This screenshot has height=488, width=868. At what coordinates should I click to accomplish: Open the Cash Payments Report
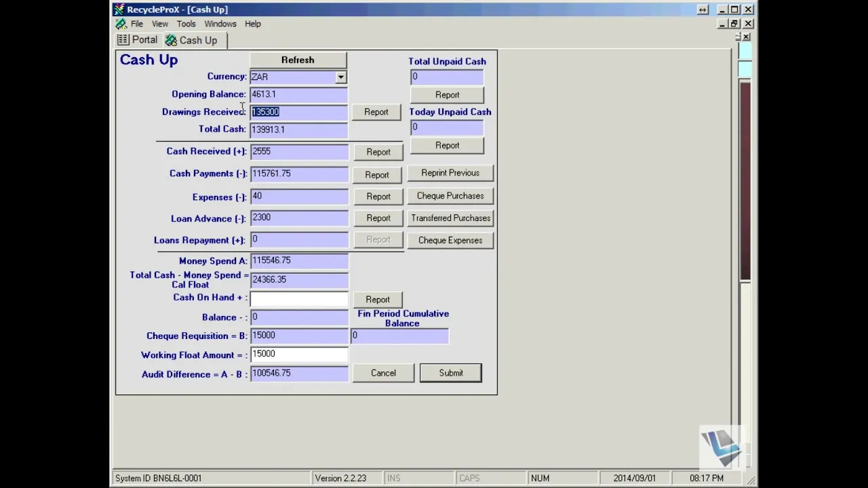tap(378, 175)
